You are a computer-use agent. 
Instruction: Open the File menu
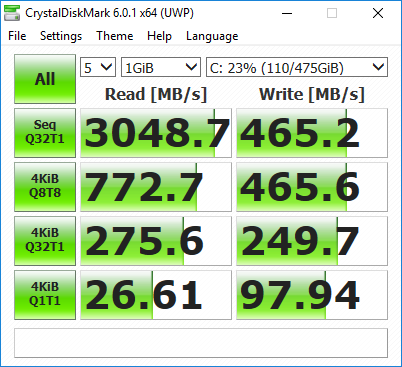tap(17, 36)
